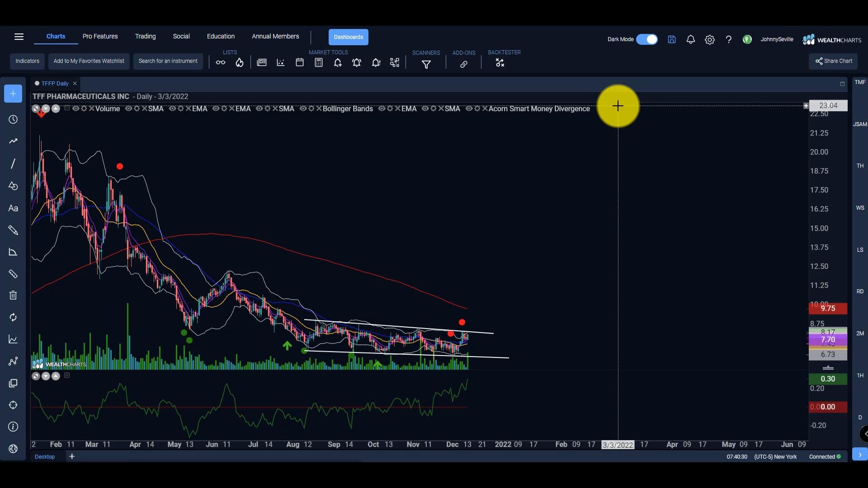Image resolution: width=868 pixels, height=488 pixels.
Task: Click the triggered alert bell icon
Action: (x=376, y=63)
